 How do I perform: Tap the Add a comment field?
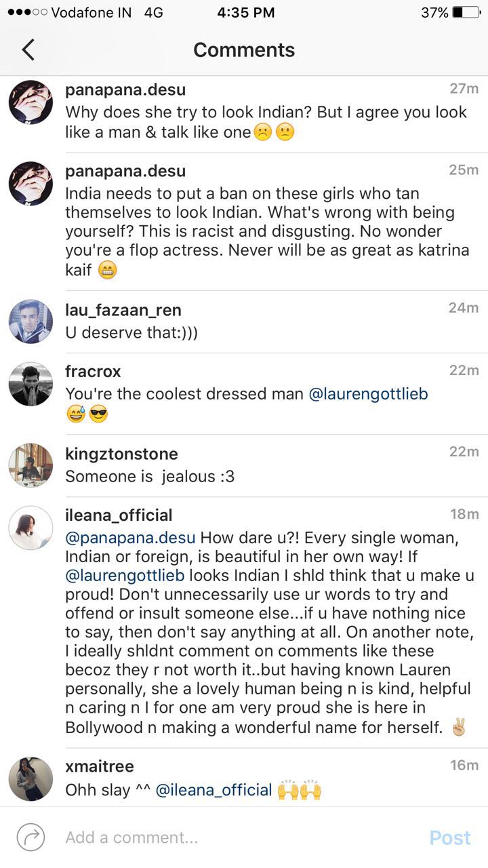point(237,837)
